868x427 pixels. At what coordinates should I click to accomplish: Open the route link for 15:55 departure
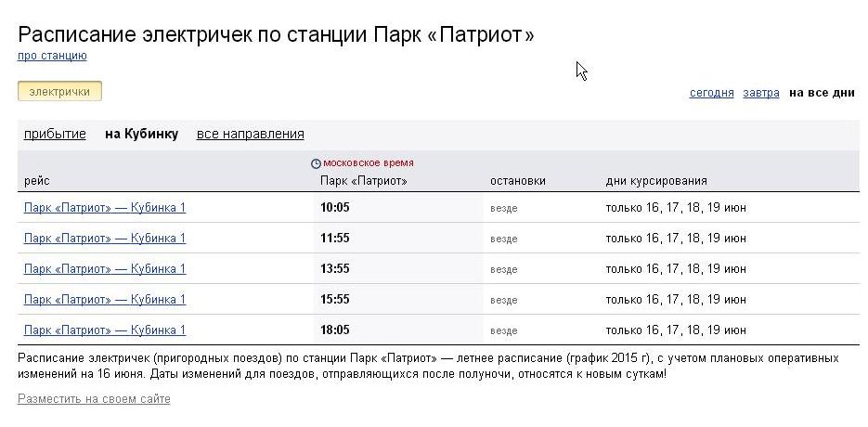105,300
